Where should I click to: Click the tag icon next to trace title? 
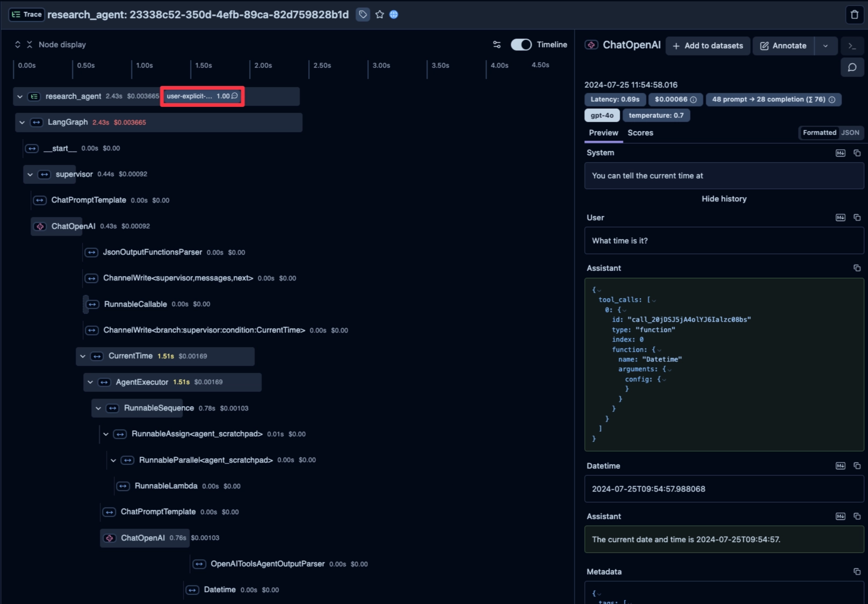pyautogui.click(x=363, y=15)
